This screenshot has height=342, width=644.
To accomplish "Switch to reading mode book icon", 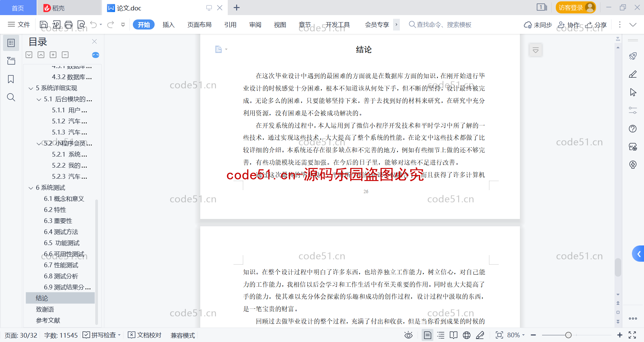I will tap(453, 335).
